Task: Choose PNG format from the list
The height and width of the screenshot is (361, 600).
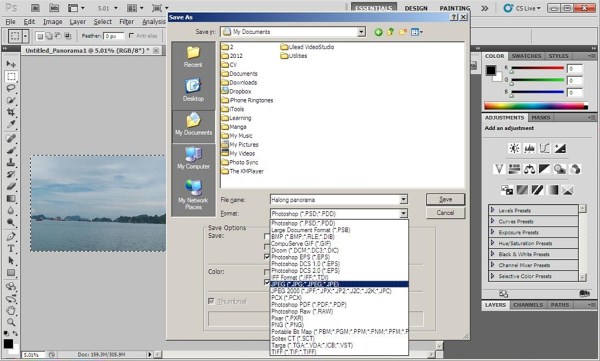Action: click(x=339, y=325)
